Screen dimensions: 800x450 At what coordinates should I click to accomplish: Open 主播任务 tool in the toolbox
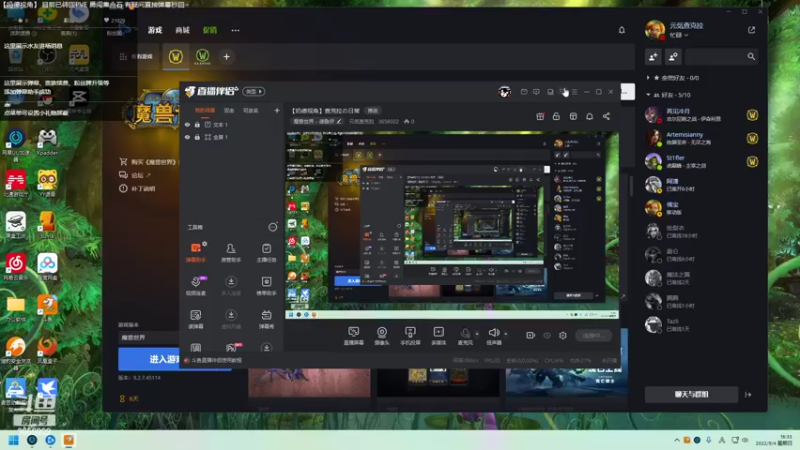[x=266, y=253]
